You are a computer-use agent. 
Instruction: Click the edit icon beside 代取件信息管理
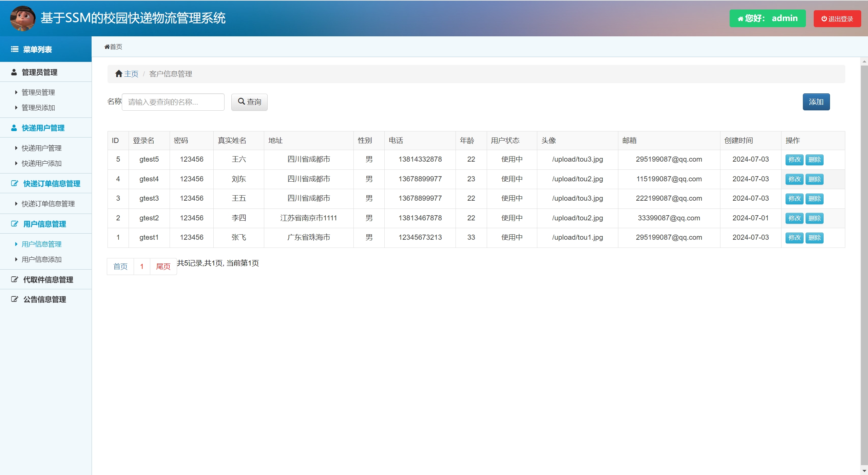pyautogui.click(x=15, y=279)
